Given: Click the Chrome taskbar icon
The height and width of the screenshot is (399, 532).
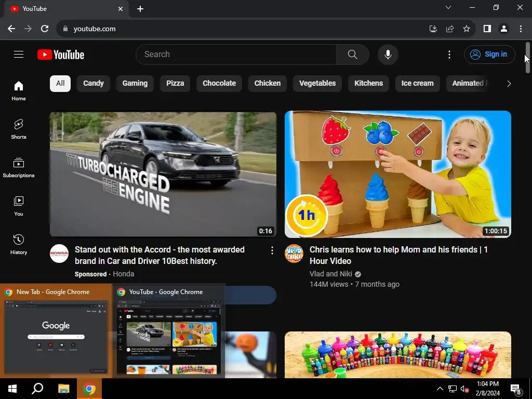Looking at the screenshot, I should click(x=89, y=389).
